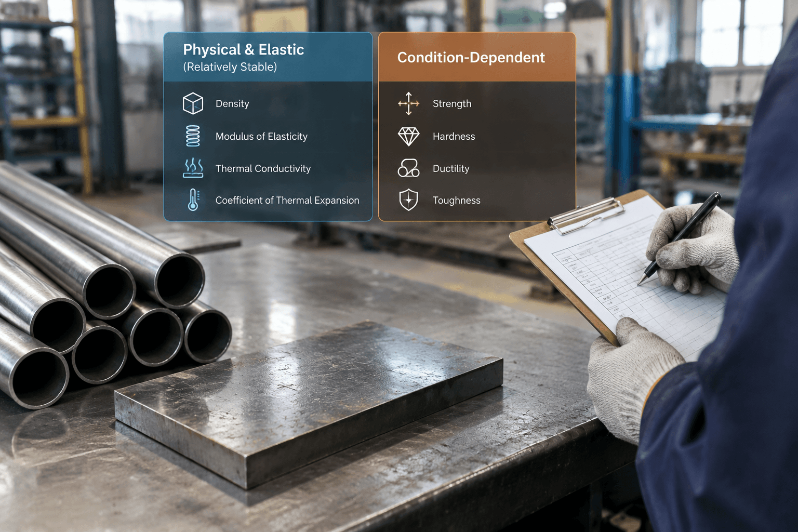Click the "Hardness" label
This screenshot has height=532, width=798.
point(454,137)
